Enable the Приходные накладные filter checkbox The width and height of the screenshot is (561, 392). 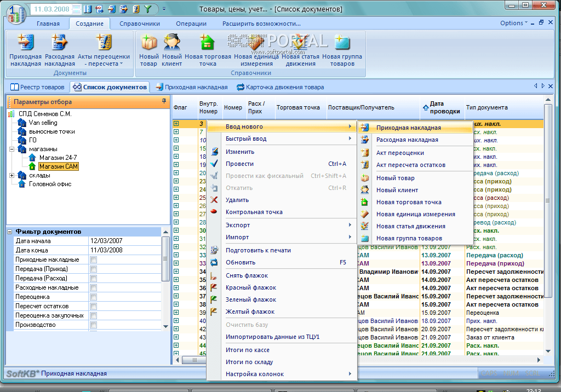93,260
